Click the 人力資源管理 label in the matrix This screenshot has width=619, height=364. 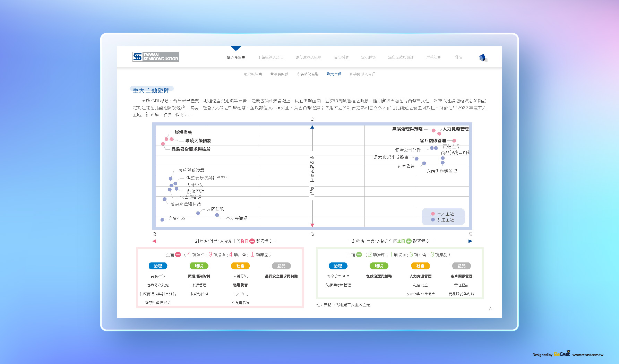coord(456,129)
